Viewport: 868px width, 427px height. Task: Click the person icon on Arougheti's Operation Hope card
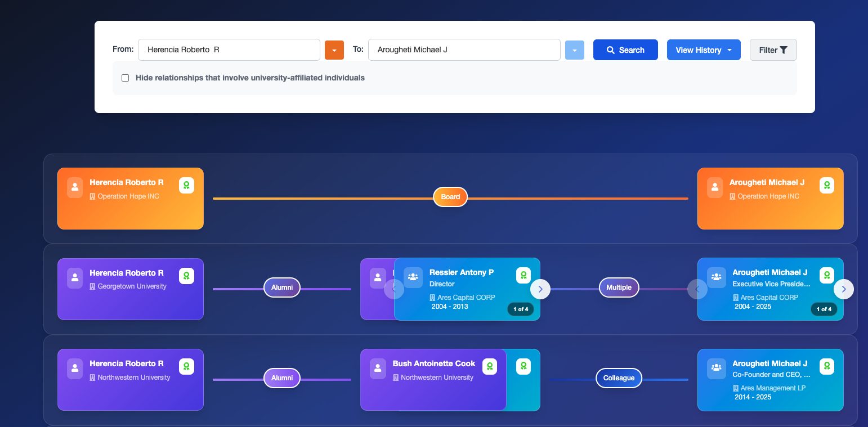point(715,188)
